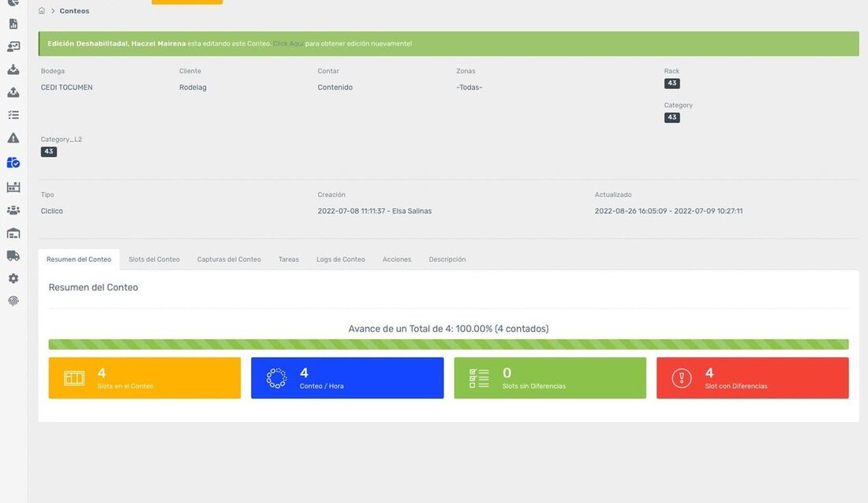Click the 43 badge under Category
868x503 pixels.
tap(672, 117)
